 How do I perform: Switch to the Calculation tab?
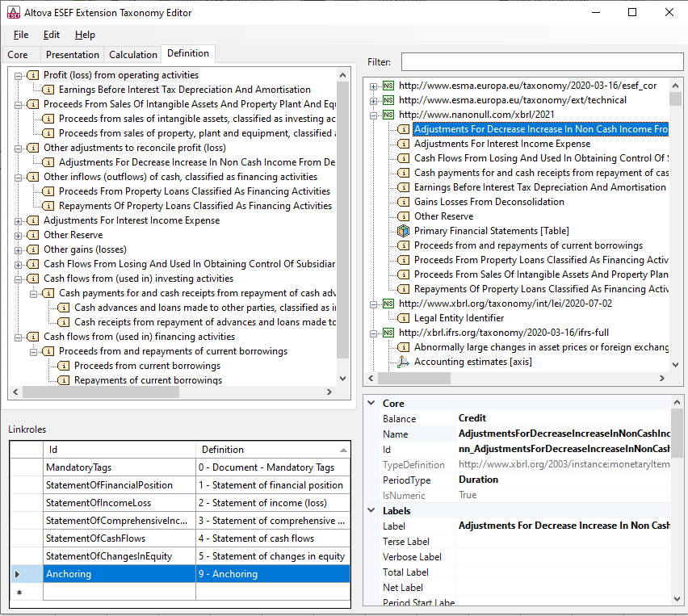click(x=133, y=55)
